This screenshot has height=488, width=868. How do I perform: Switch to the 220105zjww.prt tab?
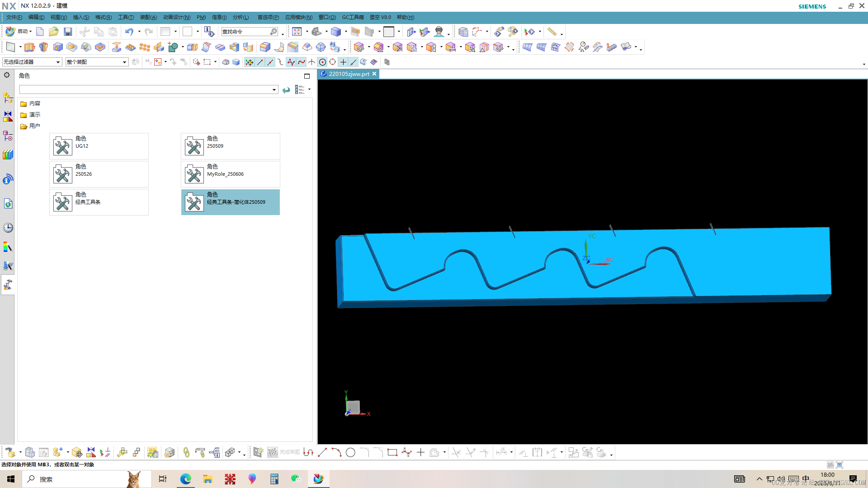tap(349, 74)
